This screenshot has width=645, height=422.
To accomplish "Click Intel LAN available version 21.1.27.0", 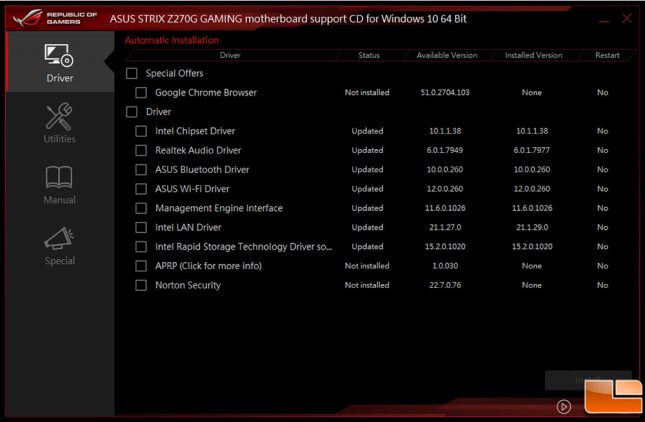I will pyautogui.click(x=445, y=227).
